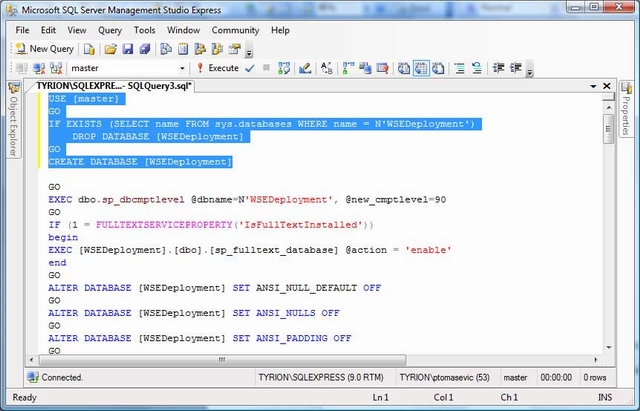This screenshot has height=411, width=640.
Task: Click the 'FULLTEXTSERVICEPROPERTY' function text
Action: click(164, 225)
